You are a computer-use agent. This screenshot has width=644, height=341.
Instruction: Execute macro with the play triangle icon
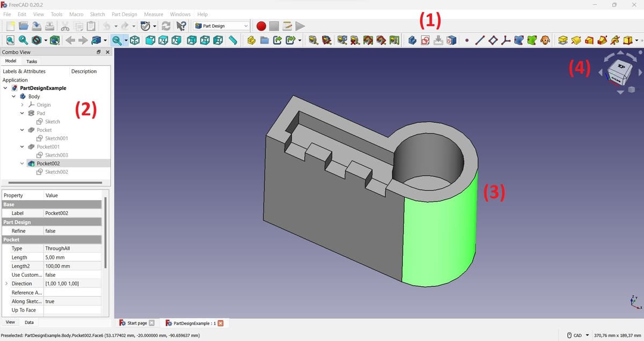pos(300,26)
